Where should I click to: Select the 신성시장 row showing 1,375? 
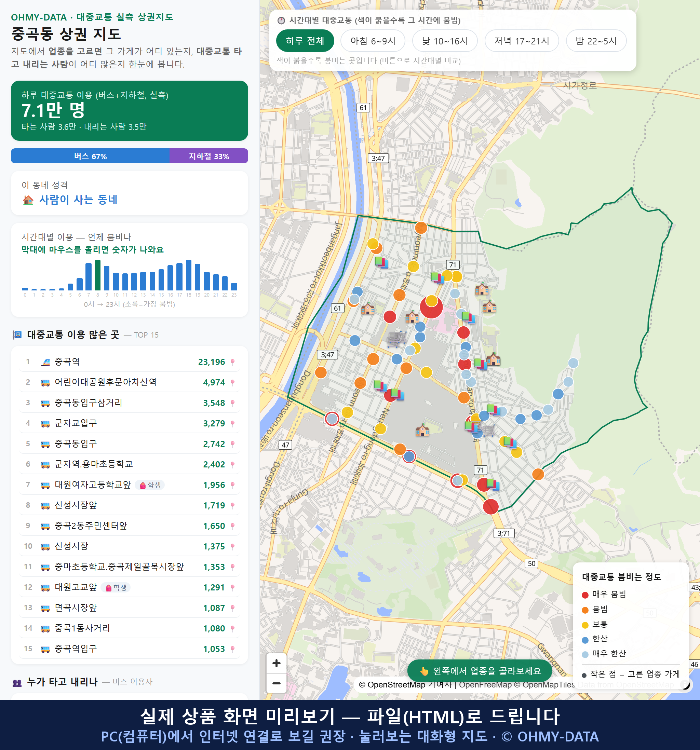point(130,546)
